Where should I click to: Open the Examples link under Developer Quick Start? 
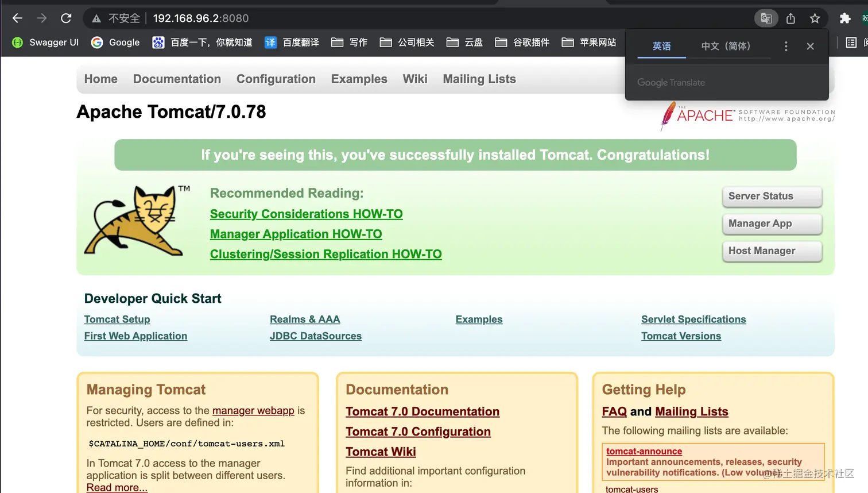point(479,319)
